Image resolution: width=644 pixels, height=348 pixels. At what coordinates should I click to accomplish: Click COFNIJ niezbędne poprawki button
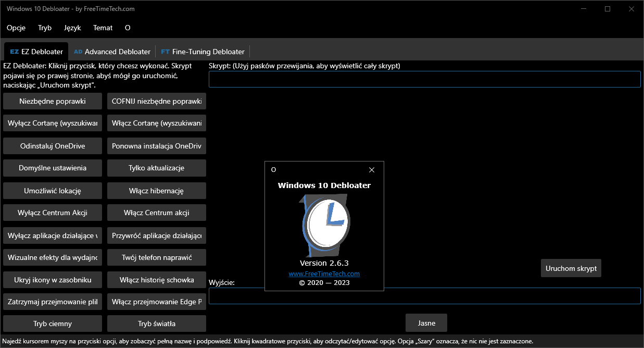157,101
